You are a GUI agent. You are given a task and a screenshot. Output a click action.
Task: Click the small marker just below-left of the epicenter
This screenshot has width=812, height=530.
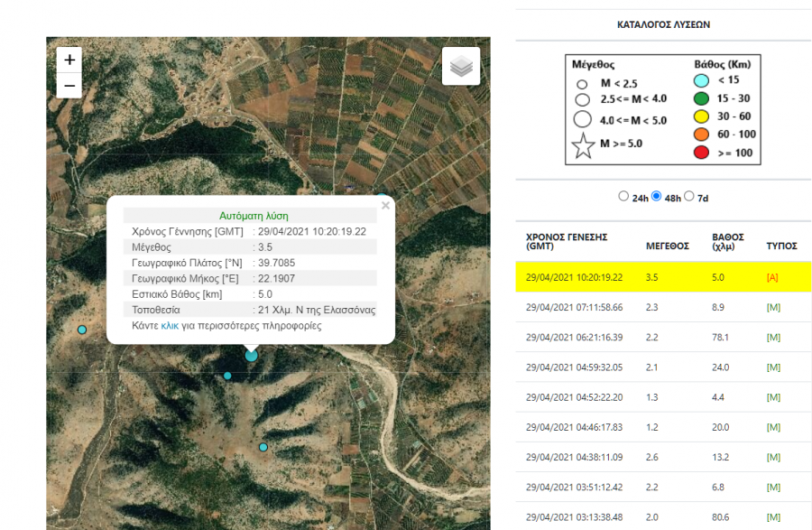(x=227, y=376)
